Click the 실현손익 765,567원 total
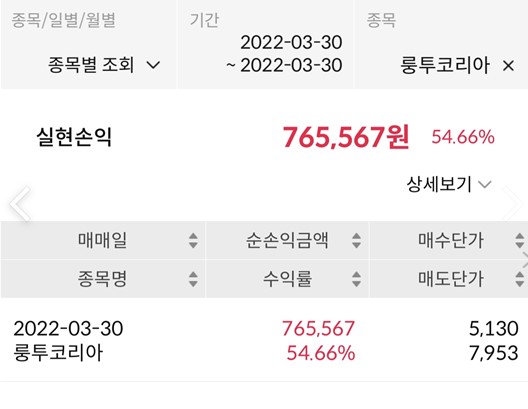This screenshot has height=409, width=528. coord(346,137)
